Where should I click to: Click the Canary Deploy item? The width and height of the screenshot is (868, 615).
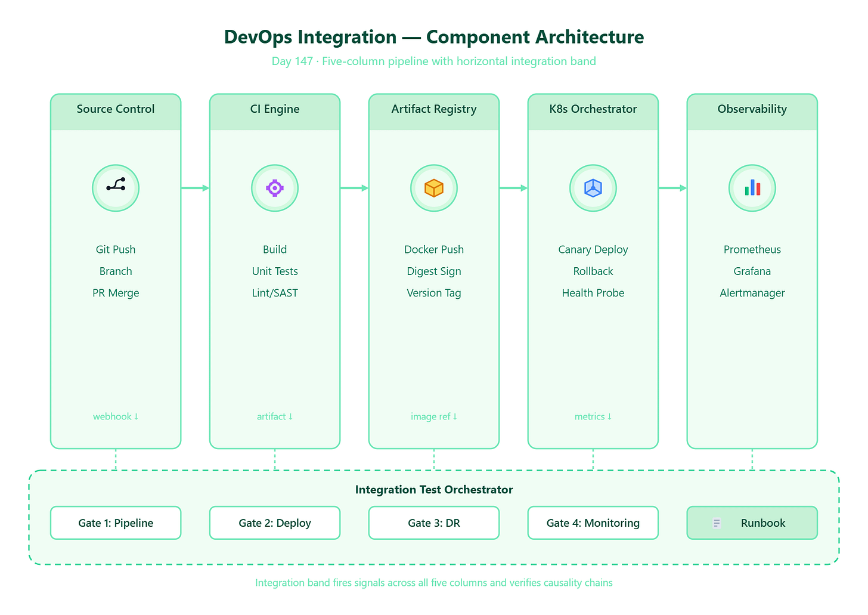click(593, 249)
